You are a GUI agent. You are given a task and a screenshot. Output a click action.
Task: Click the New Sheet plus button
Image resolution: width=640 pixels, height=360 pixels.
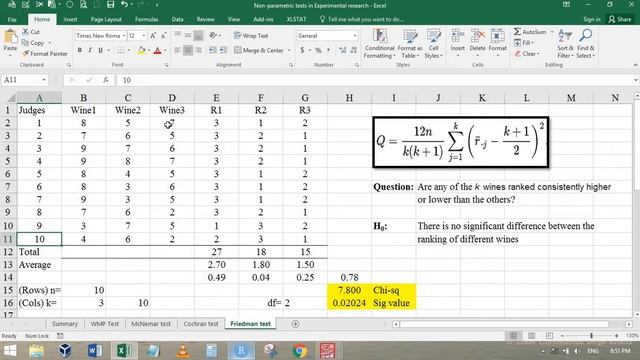[x=295, y=324]
